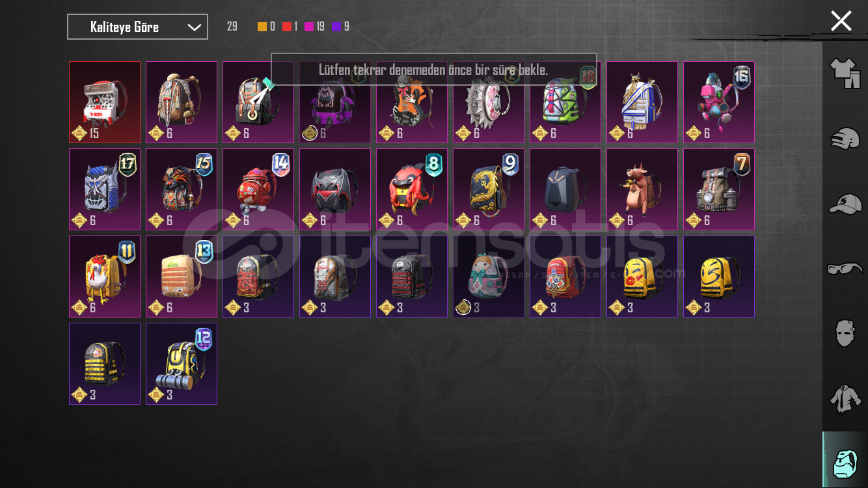Screen dimensions: 868x488
Task: Filter by the orange quality color square
Action: (x=262, y=27)
